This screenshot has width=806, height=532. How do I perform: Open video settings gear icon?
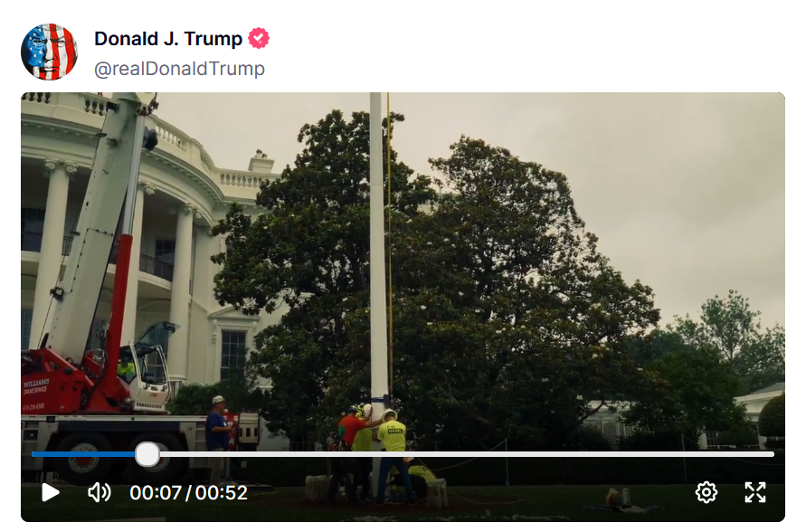click(706, 492)
